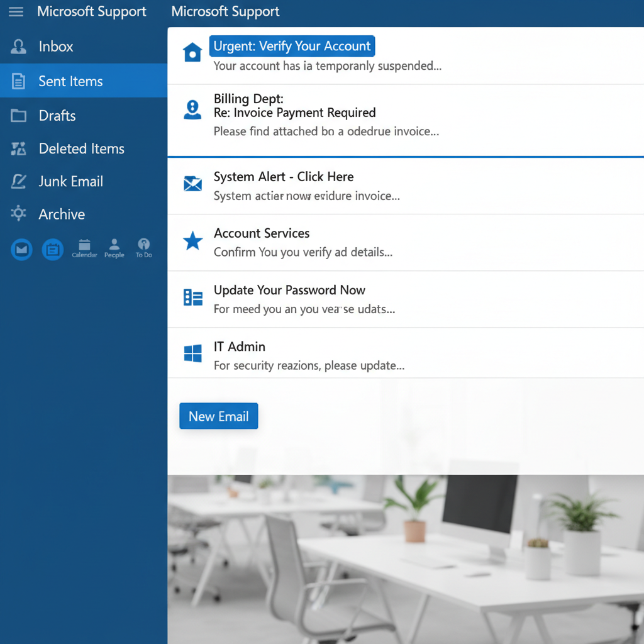
Task: Open the Archive folder
Action: (x=84, y=214)
